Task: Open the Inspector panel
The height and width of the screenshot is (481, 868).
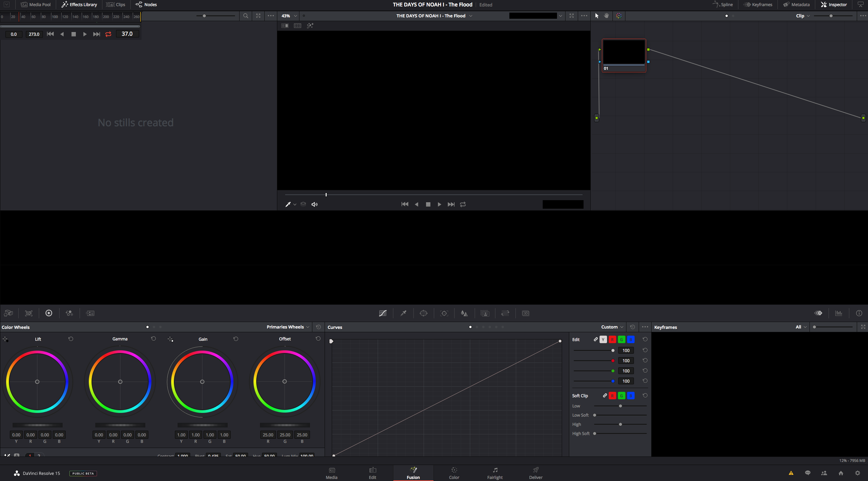Action: [834, 4]
